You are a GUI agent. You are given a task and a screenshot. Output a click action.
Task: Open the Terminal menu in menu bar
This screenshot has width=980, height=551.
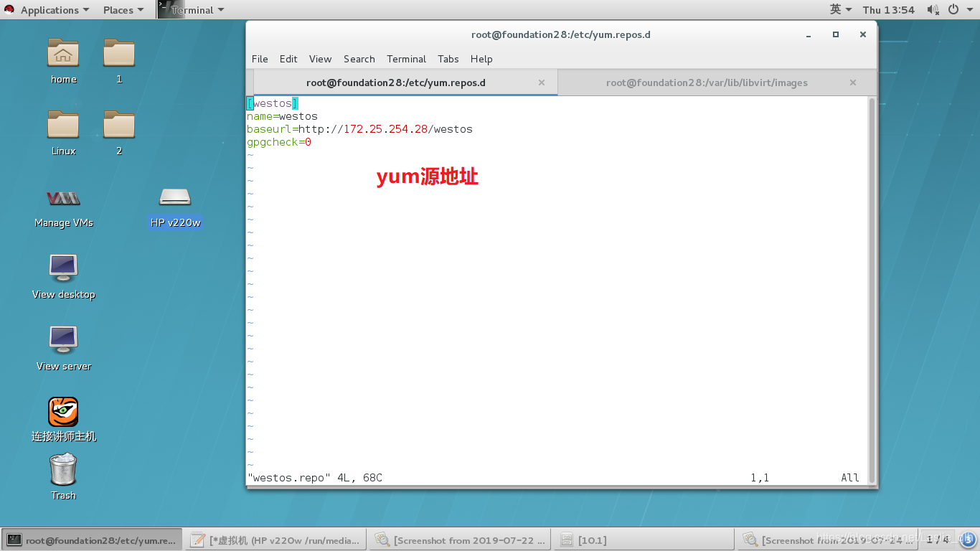pyautogui.click(x=406, y=59)
